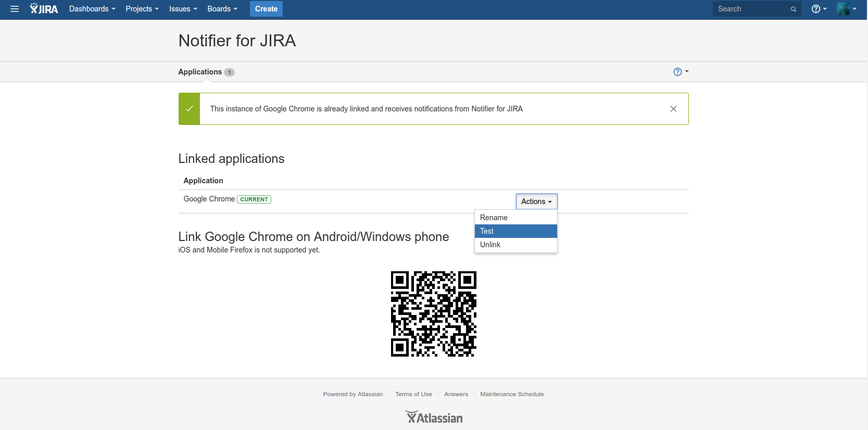
Task: Open the Dashboards dropdown menu
Action: coord(92,9)
